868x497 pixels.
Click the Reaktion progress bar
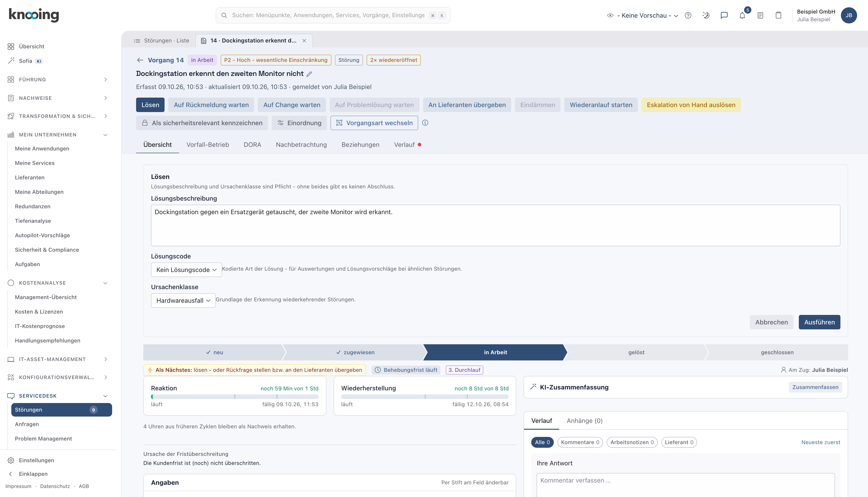(x=235, y=397)
